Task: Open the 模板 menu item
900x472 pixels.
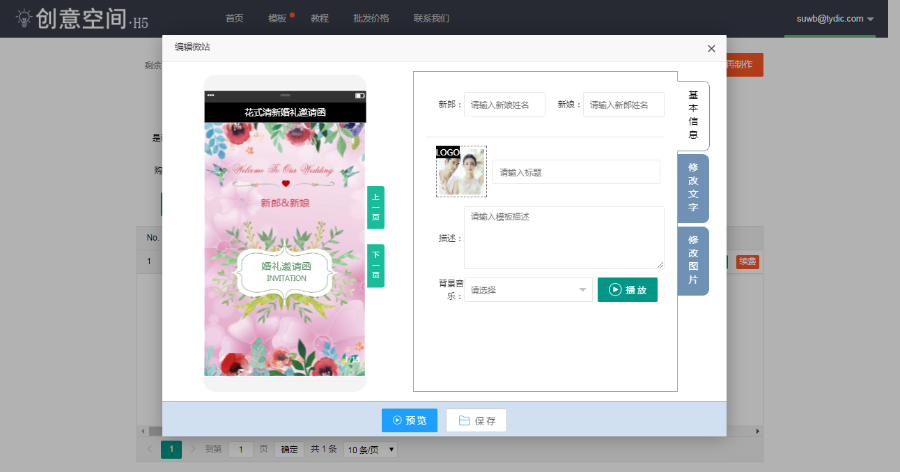Action: [277, 18]
